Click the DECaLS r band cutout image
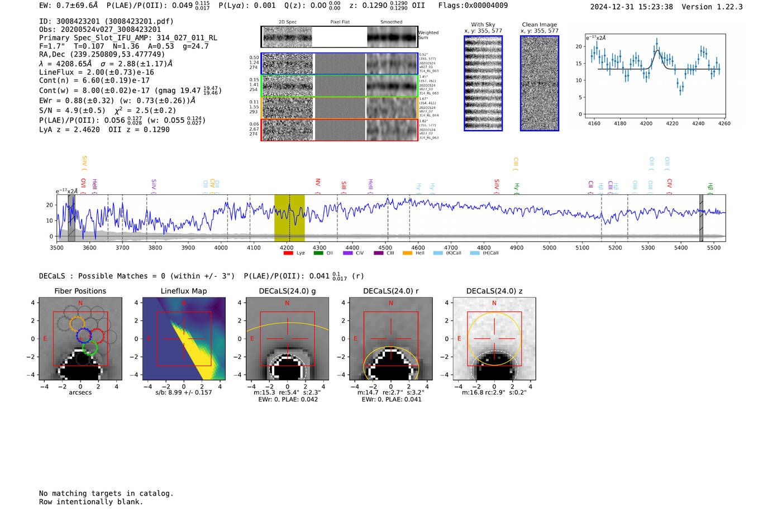782x532 pixels. (390, 338)
